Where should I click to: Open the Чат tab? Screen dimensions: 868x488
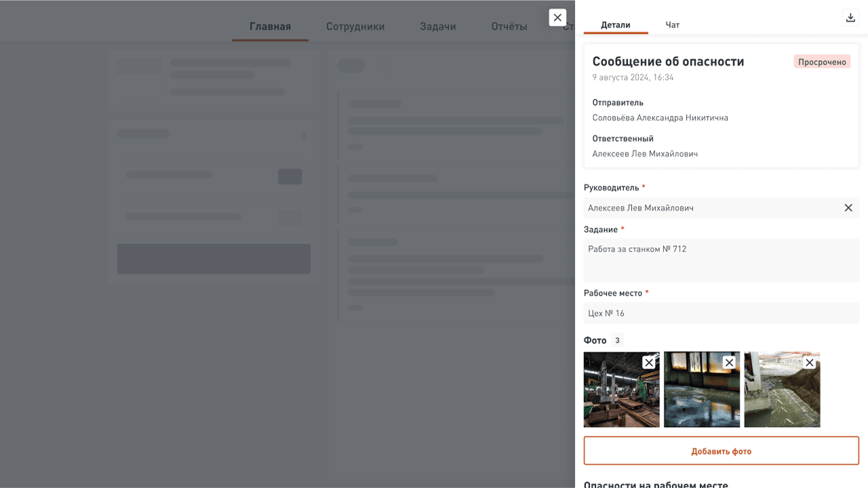[673, 24]
